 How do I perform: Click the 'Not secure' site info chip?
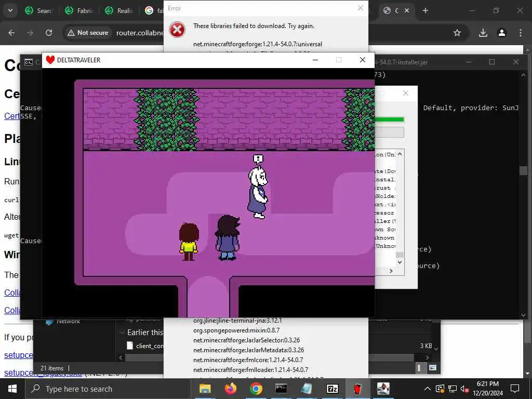pyautogui.click(x=87, y=33)
